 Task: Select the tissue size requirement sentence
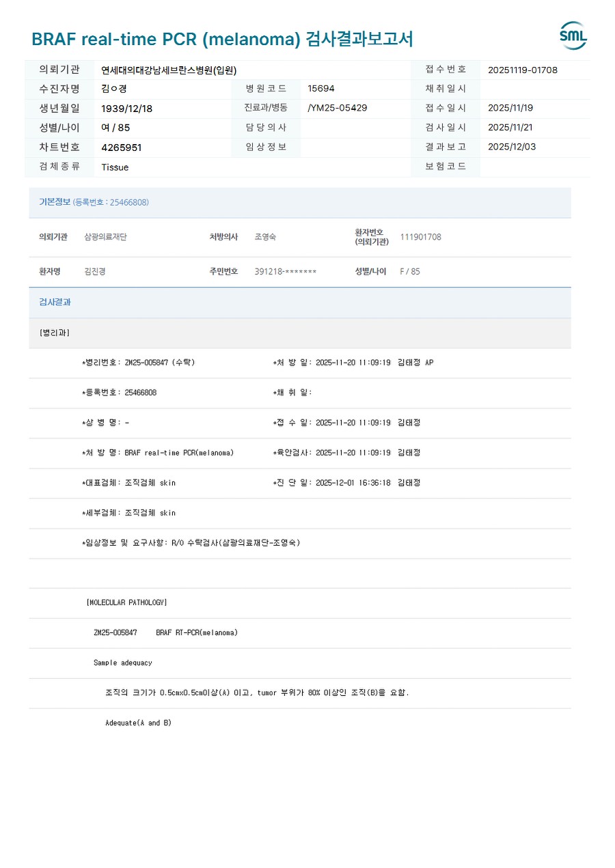257,693
